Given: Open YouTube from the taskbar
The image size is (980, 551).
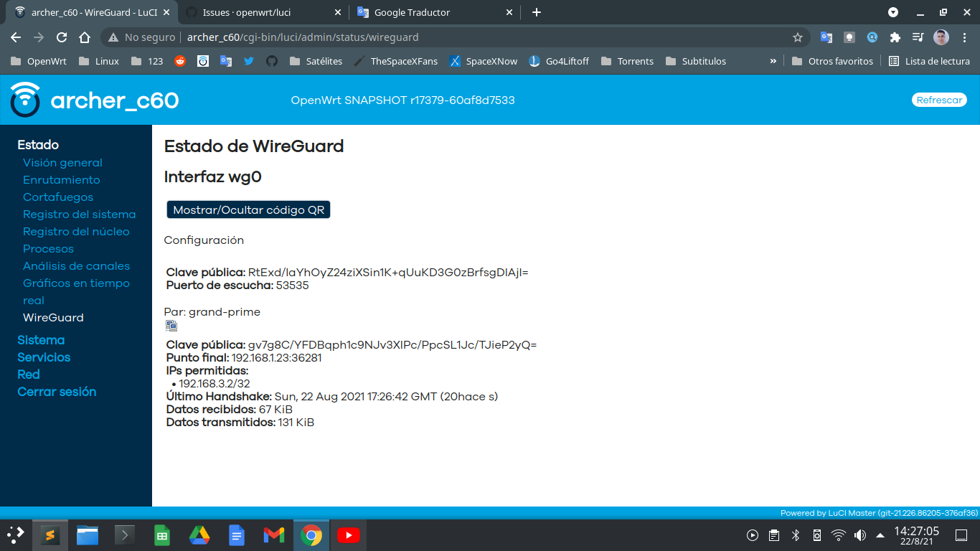Looking at the screenshot, I should pyautogui.click(x=349, y=535).
